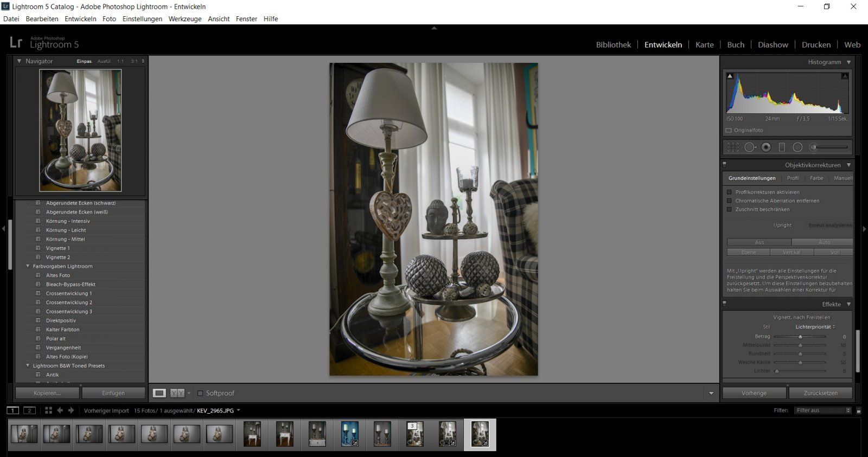The height and width of the screenshot is (457, 868).
Task: Click the Betrag vignette slider handle
Action: tap(800, 337)
